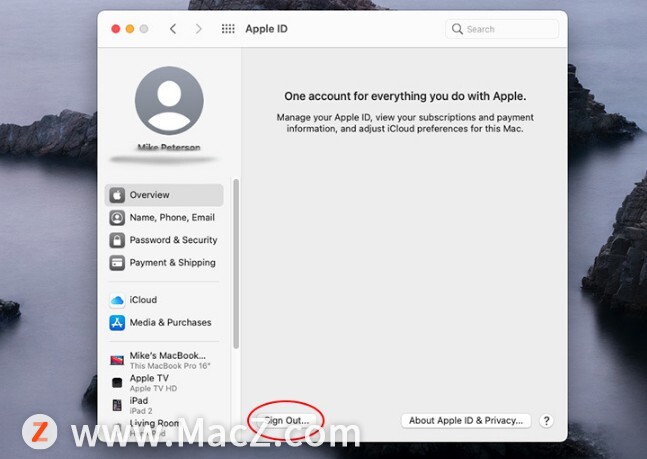Open Payment & Shipping section
This screenshot has width=647, height=459.
(x=164, y=263)
